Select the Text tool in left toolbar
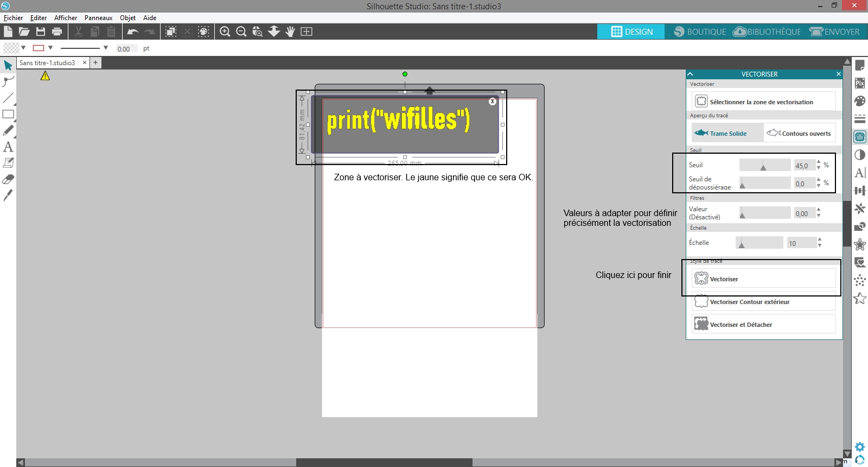 coord(8,147)
